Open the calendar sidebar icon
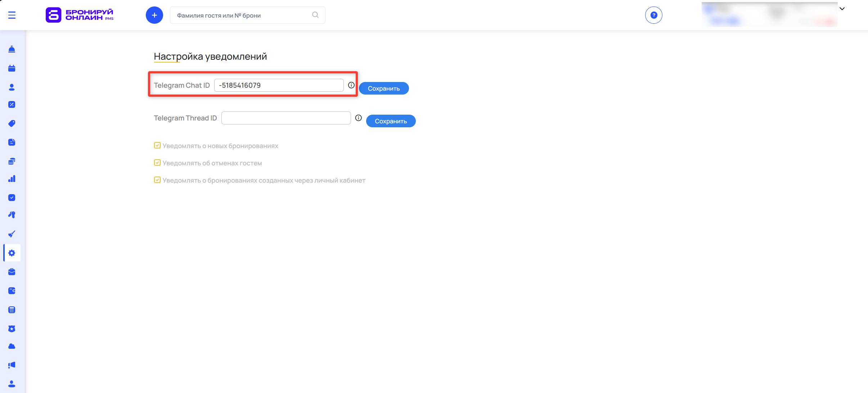868x393 pixels. 12,68
